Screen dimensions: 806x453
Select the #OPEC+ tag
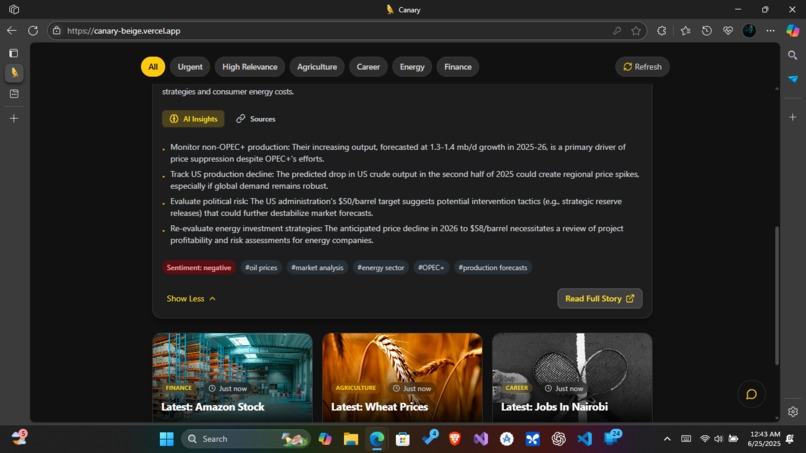[x=431, y=267]
